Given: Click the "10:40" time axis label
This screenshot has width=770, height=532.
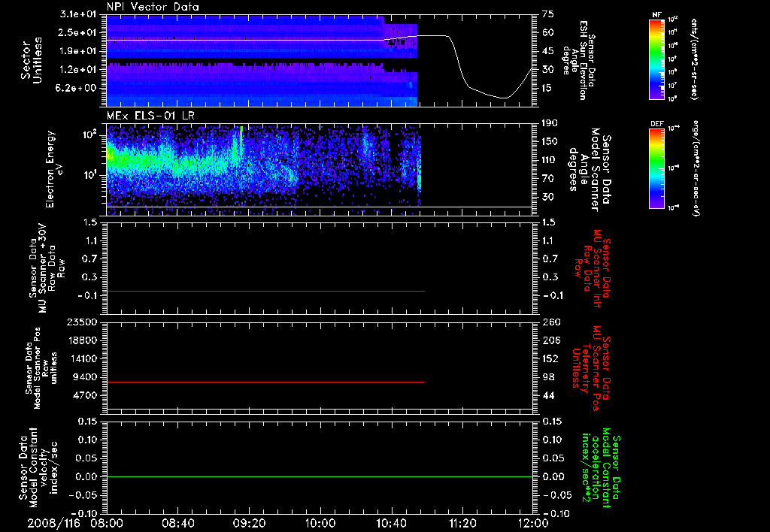Looking at the screenshot, I should (x=391, y=523).
